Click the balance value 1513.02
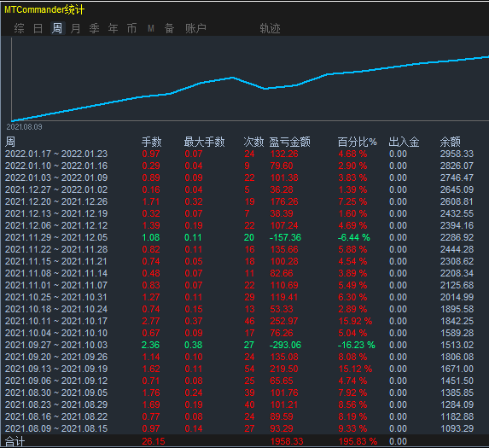489x448 pixels. [457, 345]
